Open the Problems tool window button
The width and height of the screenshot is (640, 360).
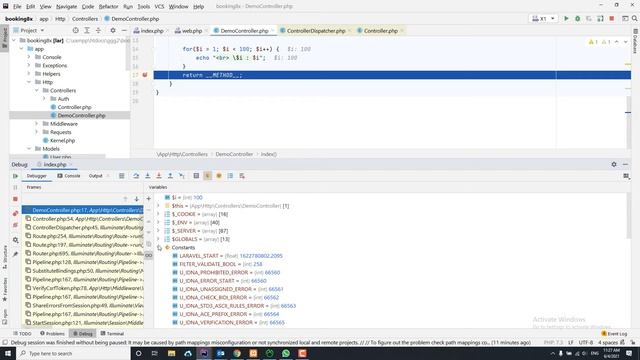tap(52, 333)
